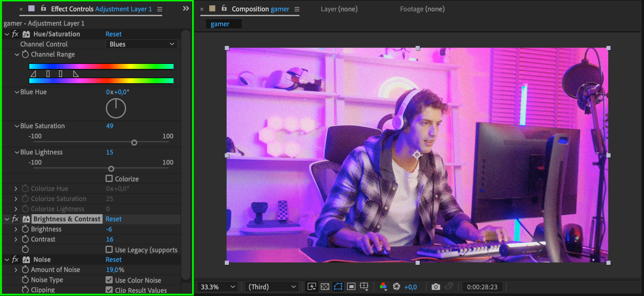Toggle the Amount of Noise stopwatch

pos(25,270)
